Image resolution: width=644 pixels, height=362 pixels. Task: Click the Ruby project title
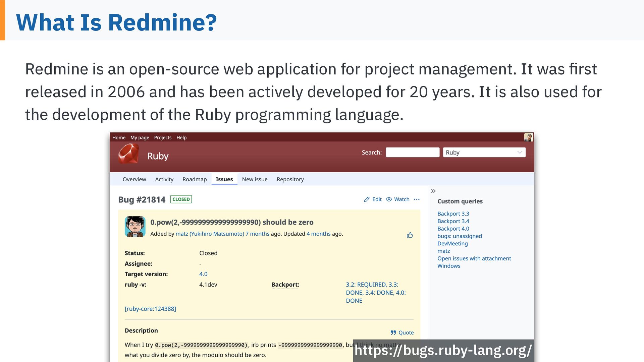(158, 156)
